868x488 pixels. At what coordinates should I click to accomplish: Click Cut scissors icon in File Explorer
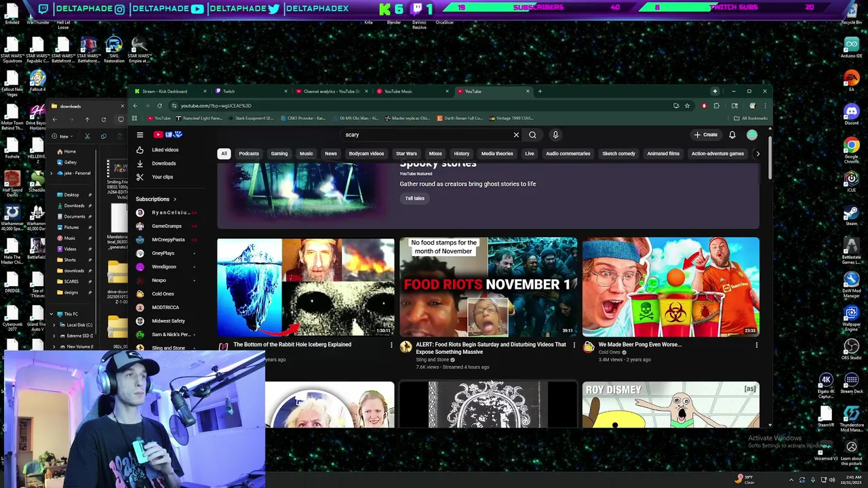pyautogui.click(x=87, y=136)
